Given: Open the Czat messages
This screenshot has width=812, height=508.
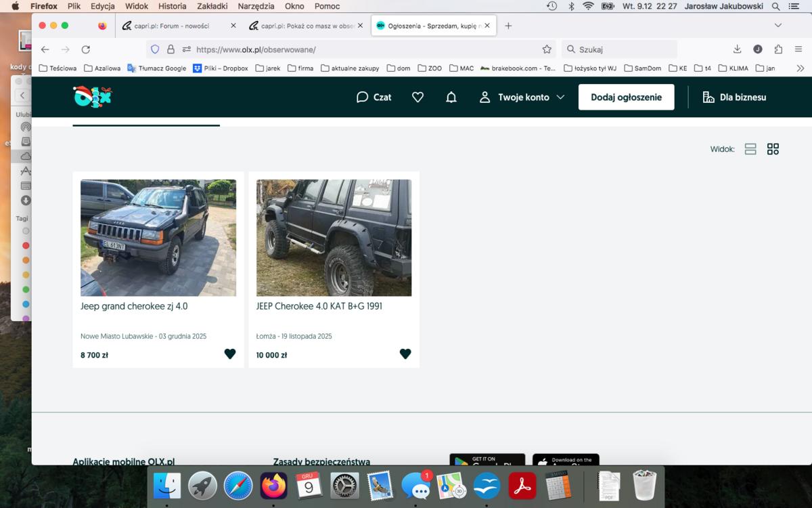Looking at the screenshot, I should (374, 97).
